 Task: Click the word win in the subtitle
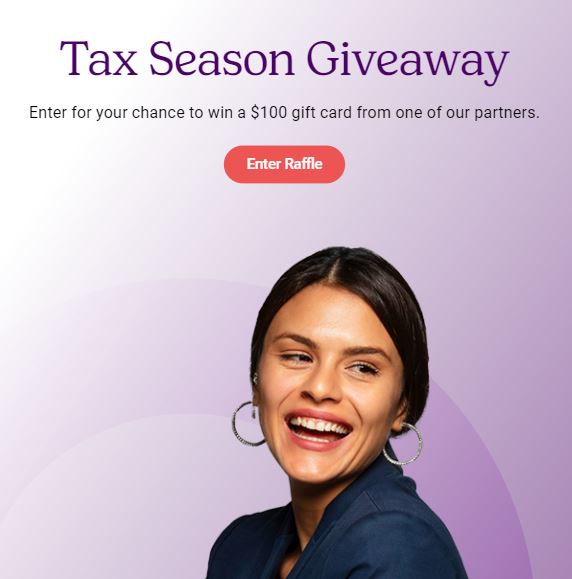tap(220, 113)
